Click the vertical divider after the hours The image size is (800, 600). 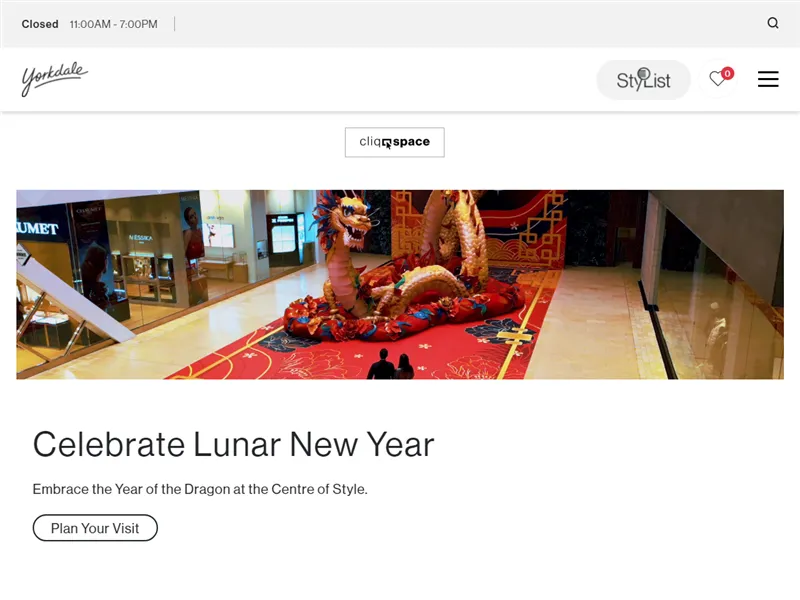click(x=174, y=24)
